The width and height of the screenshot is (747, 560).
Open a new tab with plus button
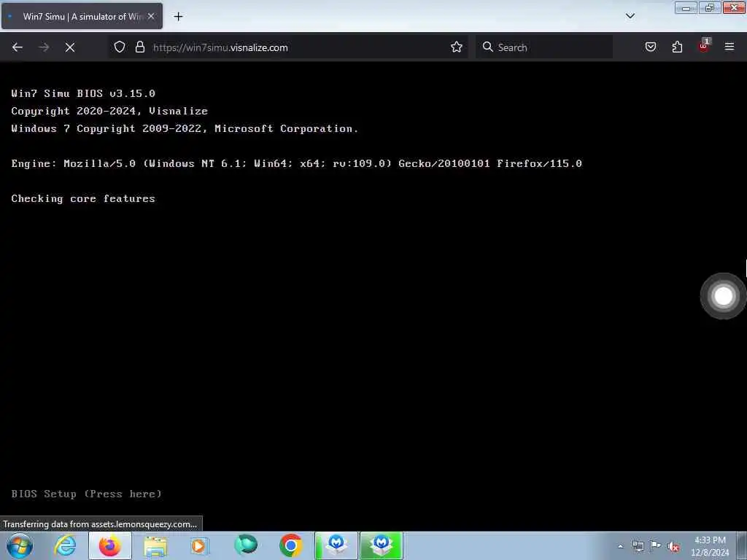[178, 17]
